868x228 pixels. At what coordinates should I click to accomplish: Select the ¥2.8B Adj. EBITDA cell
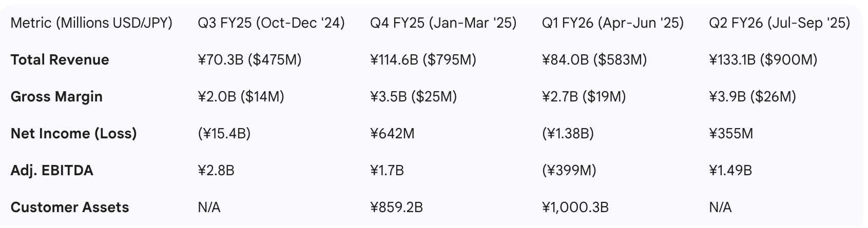[x=216, y=171]
